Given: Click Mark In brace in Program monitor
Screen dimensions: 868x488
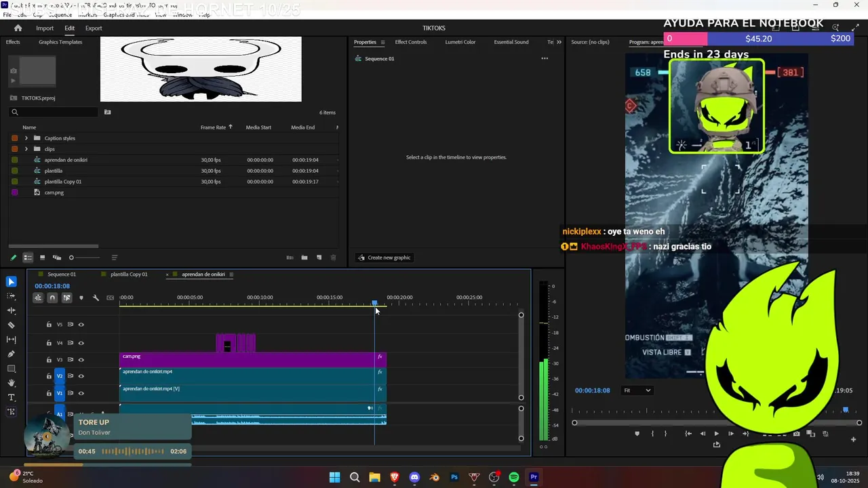Looking at the screenshot, I should click(652, 434).
